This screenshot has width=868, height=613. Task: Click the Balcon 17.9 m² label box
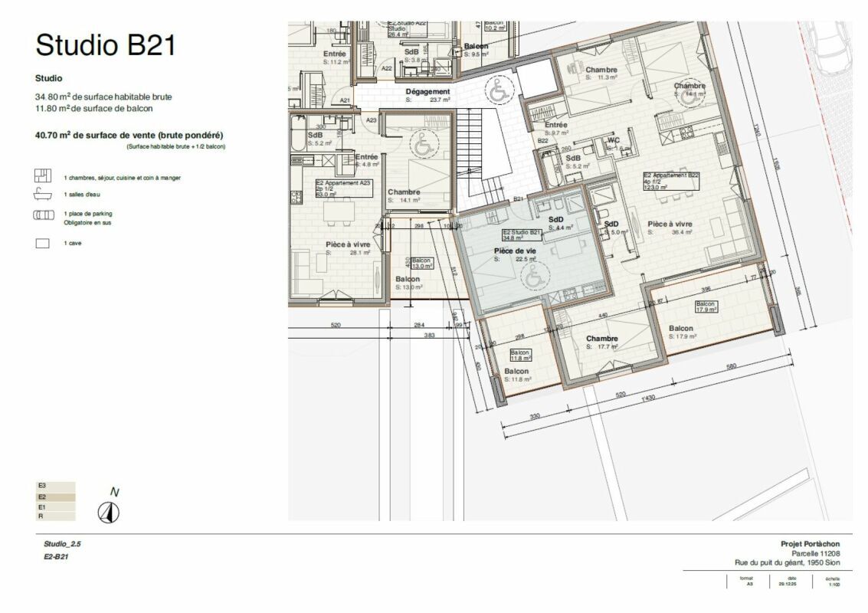coord(705,306)
